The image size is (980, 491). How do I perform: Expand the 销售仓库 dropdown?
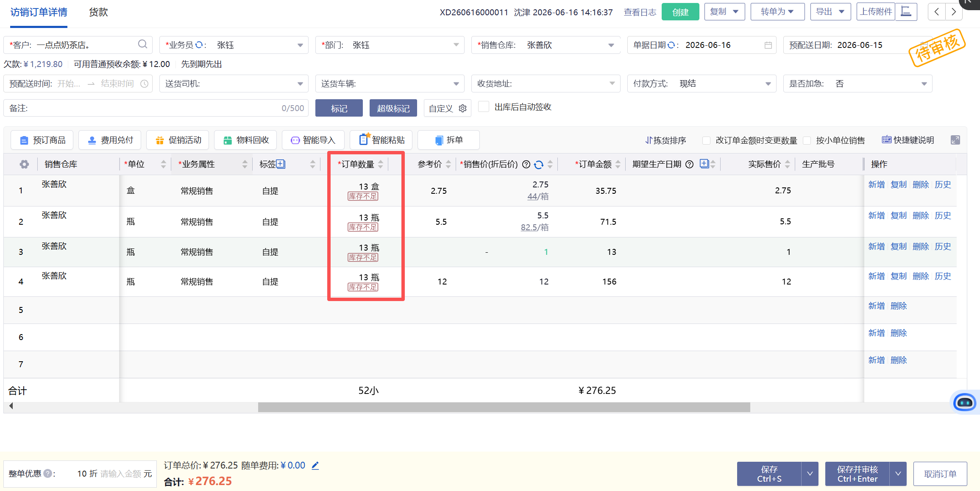pyautogui.click(x=611, y=45)
